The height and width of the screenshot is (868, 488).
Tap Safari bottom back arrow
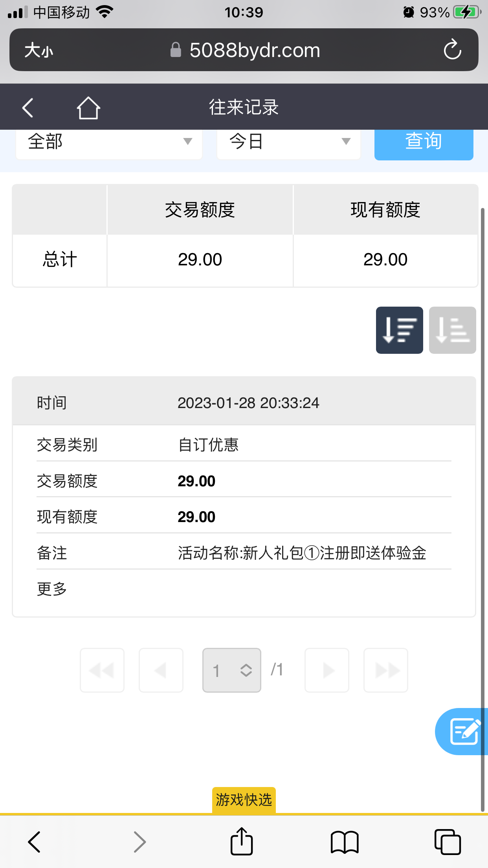(x=35, y=842)
